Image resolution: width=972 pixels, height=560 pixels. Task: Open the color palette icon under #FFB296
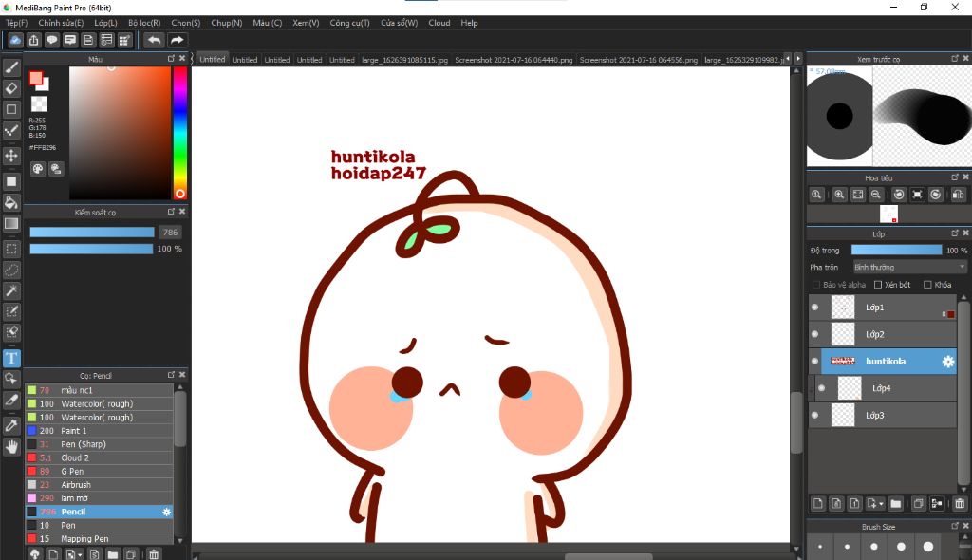[38, 169]
